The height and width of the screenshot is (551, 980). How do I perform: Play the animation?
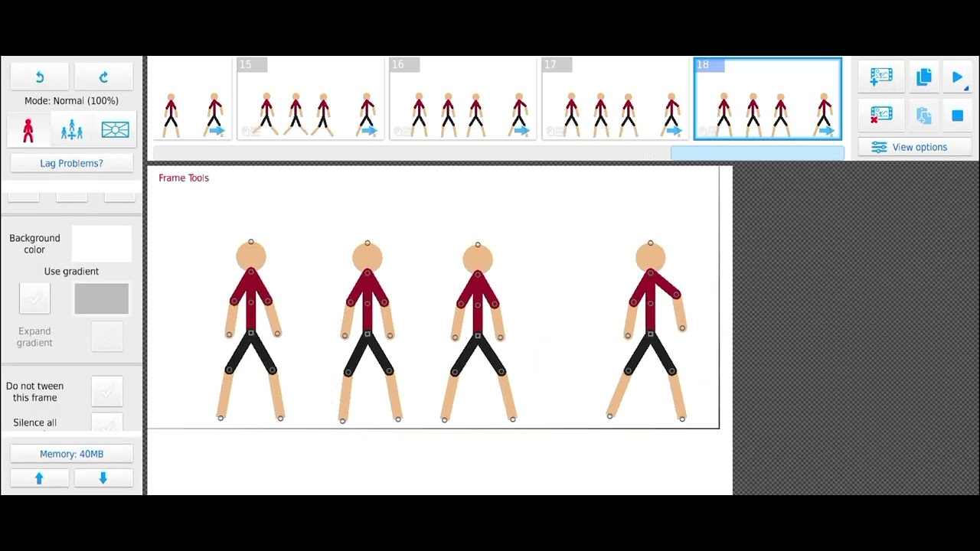tap(957, 77)
